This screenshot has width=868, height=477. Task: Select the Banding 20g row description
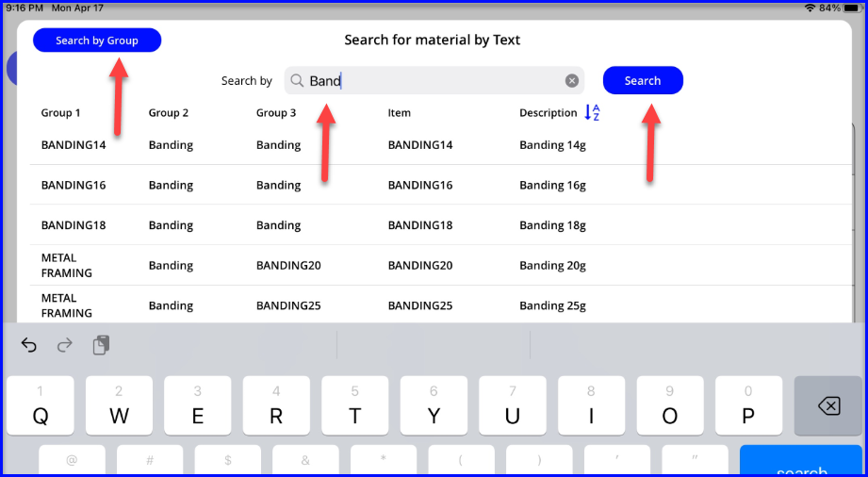pos(552,266)
